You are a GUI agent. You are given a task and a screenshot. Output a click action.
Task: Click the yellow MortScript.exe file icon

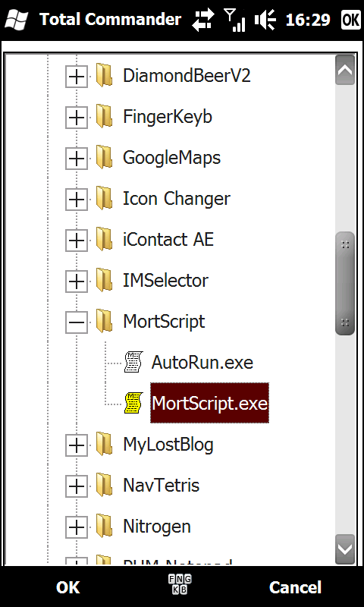(133, 403)
